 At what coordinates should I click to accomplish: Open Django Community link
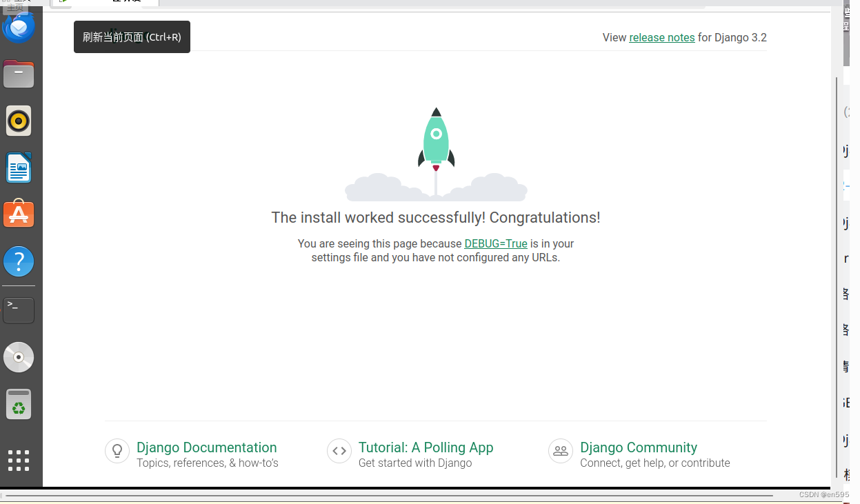coord(639,447)
